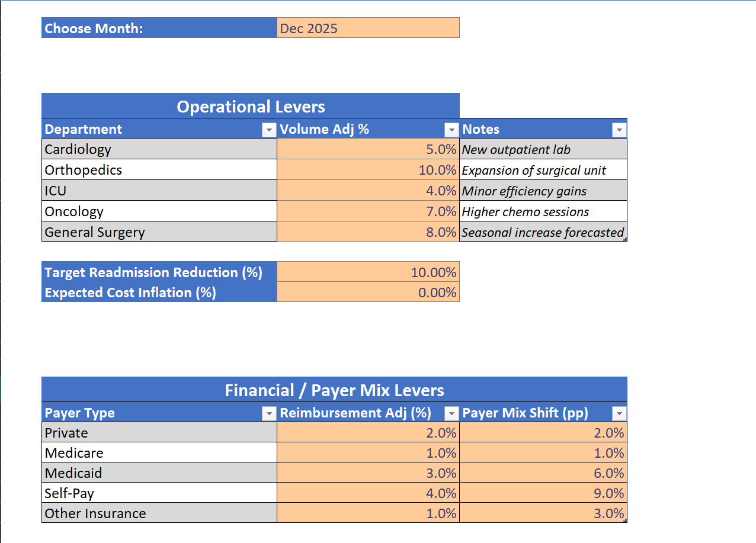Image resolution: width=756 pixels, height=543 pixels.
Task: Open the Reimbursement Adj (%) filter dropdown
Action: [451, 413]
